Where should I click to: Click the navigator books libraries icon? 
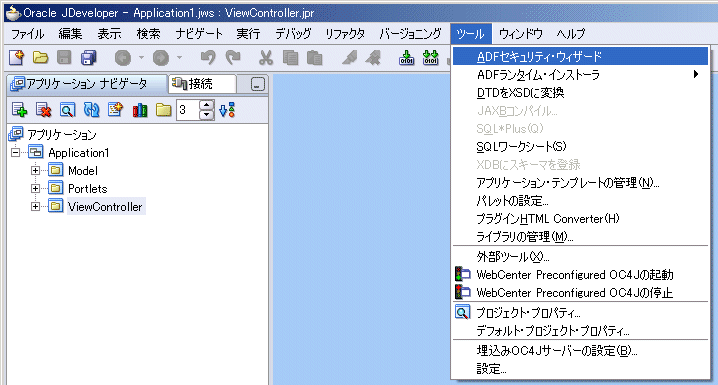(140, 110)
